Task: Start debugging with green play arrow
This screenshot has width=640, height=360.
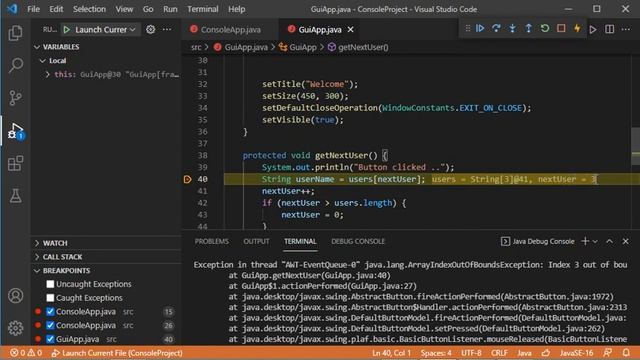Action: coord(67,29)
